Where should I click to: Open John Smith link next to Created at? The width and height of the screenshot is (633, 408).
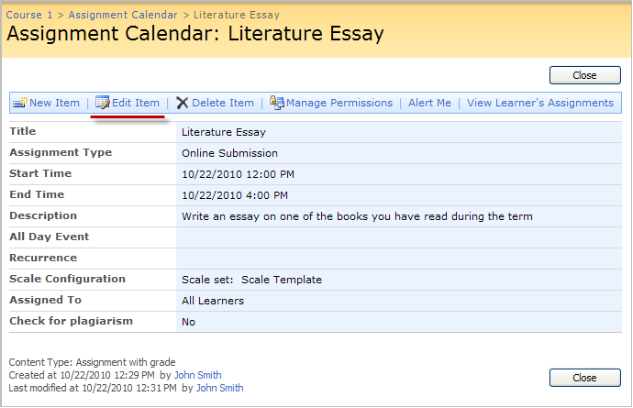(197, 375)
